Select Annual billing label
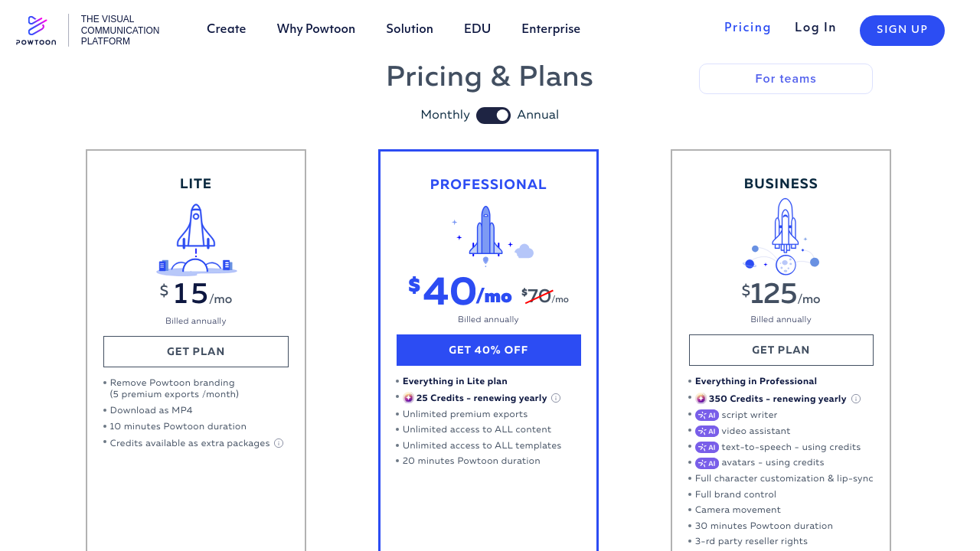Screen dimensions: 980x551 coord(537,115)
